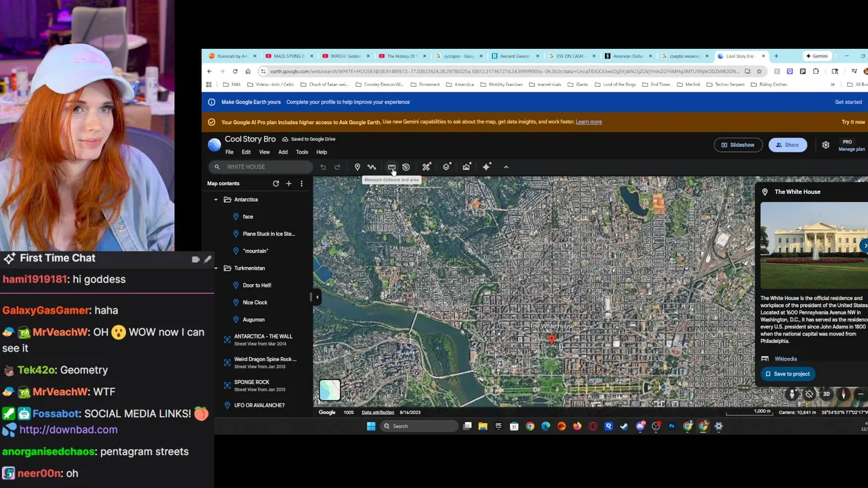Select the Draw line or shape tool

point(372,167)
